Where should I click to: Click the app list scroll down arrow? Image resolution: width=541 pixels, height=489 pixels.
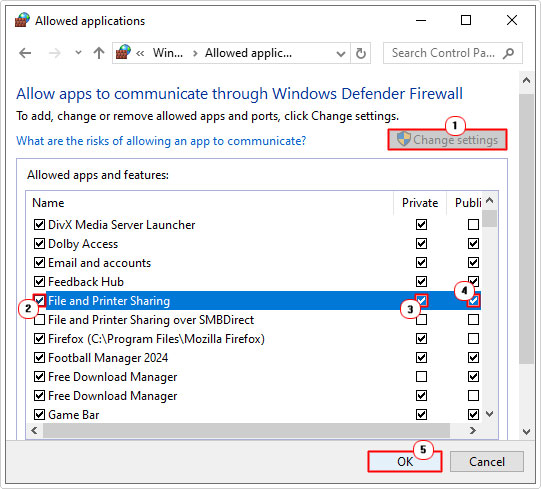(x=489, y=414)
